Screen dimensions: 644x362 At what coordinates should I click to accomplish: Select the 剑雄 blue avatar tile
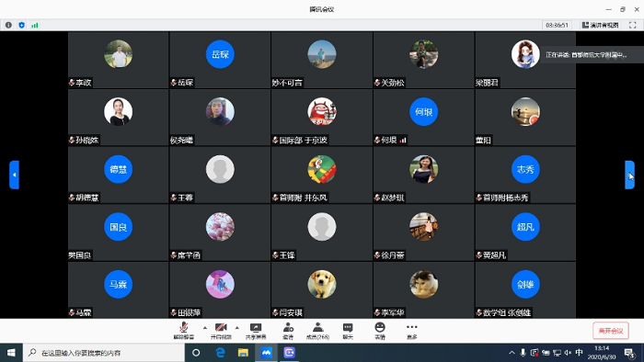pyautogui.click(x=525, y=284)
